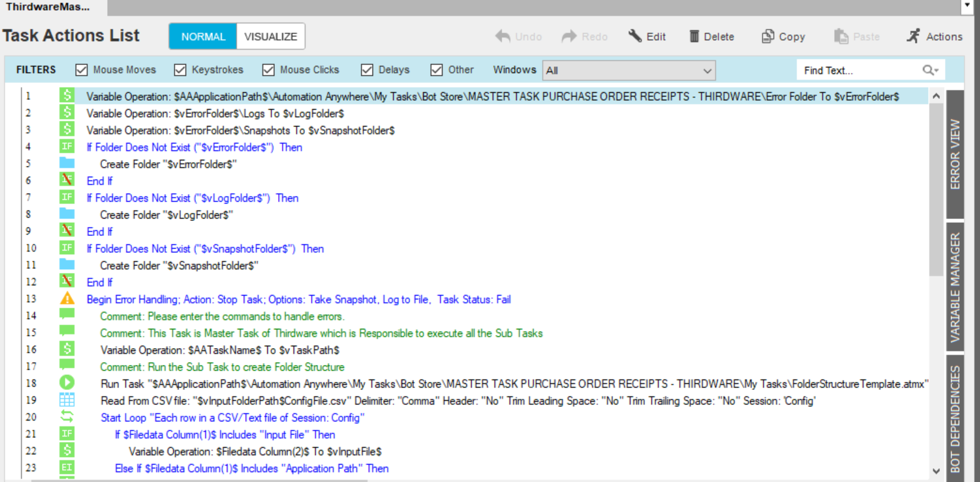Viewport: 980px width, 482px height.
Task: Click the vertical scrollbar down arrow
Action: [936, 471]
